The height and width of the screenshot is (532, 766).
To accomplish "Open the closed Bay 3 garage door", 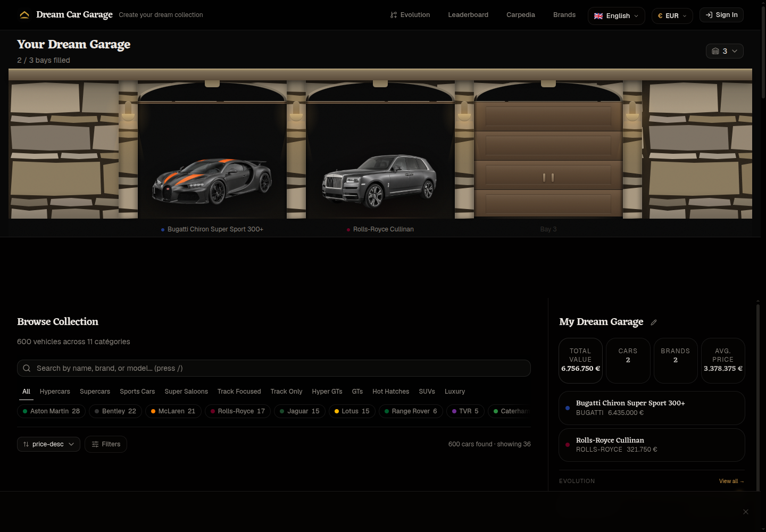I will 548,160.
